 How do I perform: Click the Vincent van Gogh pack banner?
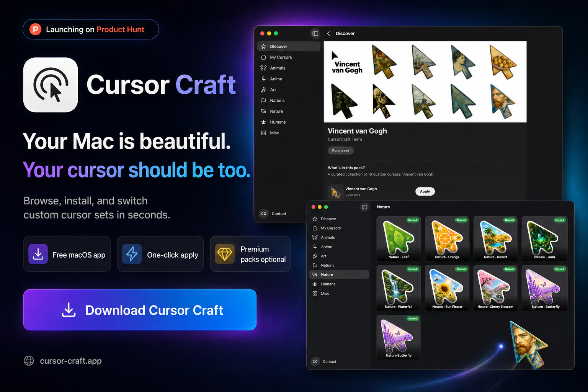click(425, 82)
